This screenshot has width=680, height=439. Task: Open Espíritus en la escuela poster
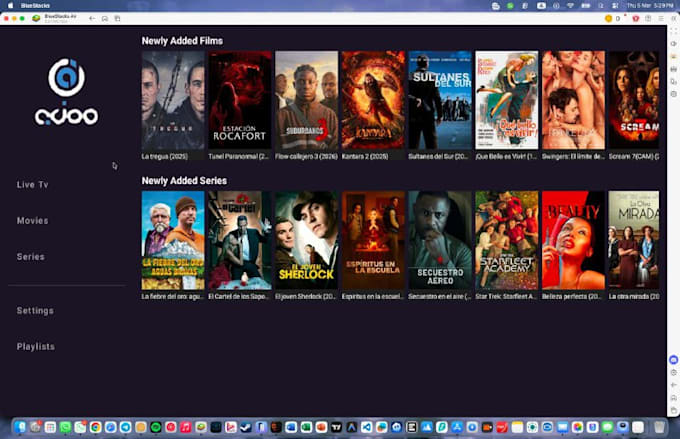pos(373,240)
